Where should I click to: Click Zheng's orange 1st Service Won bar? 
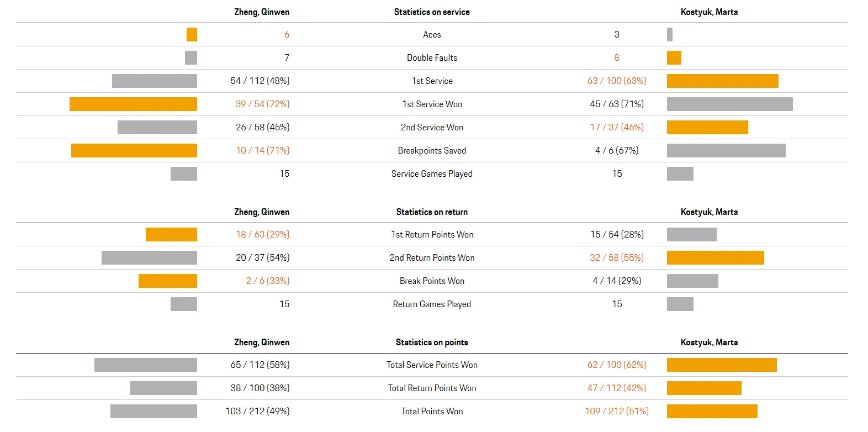coord(133,104)
